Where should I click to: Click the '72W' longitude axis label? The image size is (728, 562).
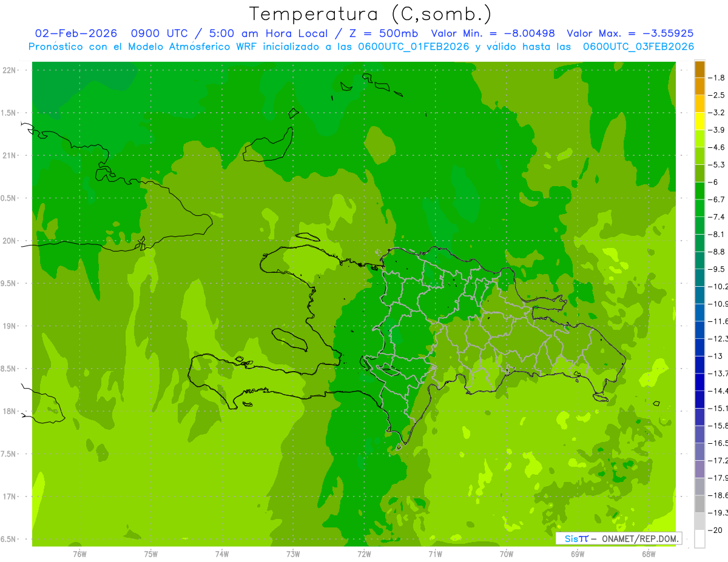(x=364, y=554)
